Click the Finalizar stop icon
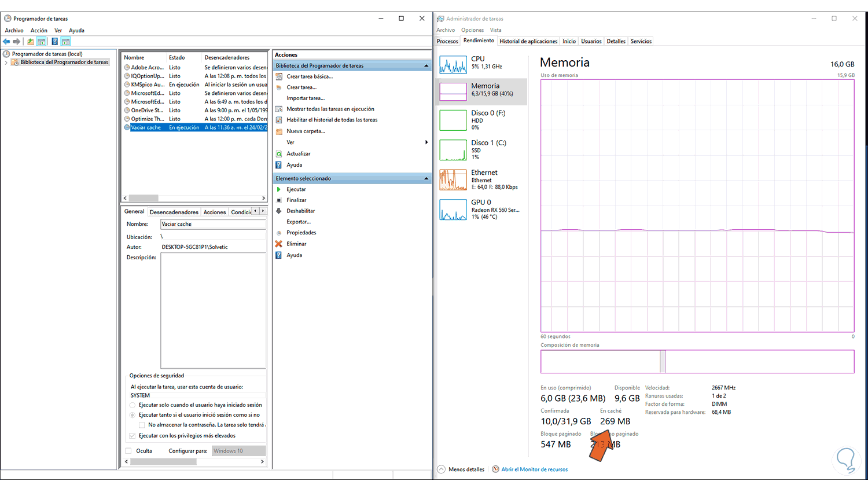 [x=279, y=200]
